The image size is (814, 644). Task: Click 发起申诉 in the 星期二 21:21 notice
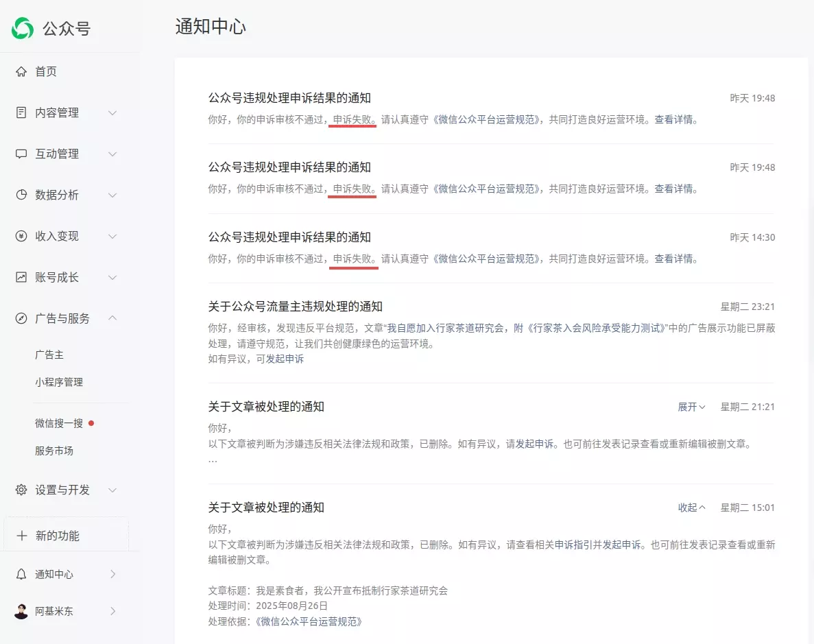point(534,444)
